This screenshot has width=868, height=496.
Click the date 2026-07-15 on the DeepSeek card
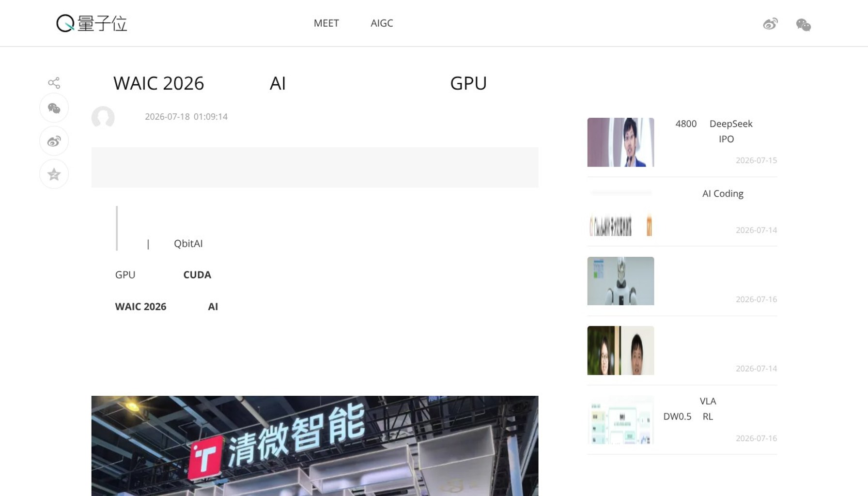pyautogui.click(x=756, y=160)
